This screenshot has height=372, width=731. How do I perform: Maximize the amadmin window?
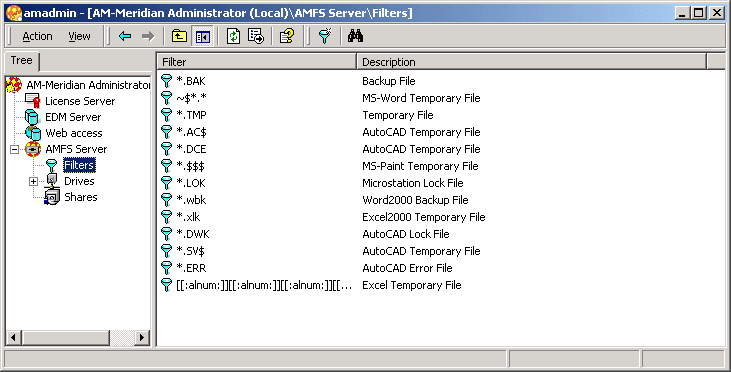coord(698,13)
